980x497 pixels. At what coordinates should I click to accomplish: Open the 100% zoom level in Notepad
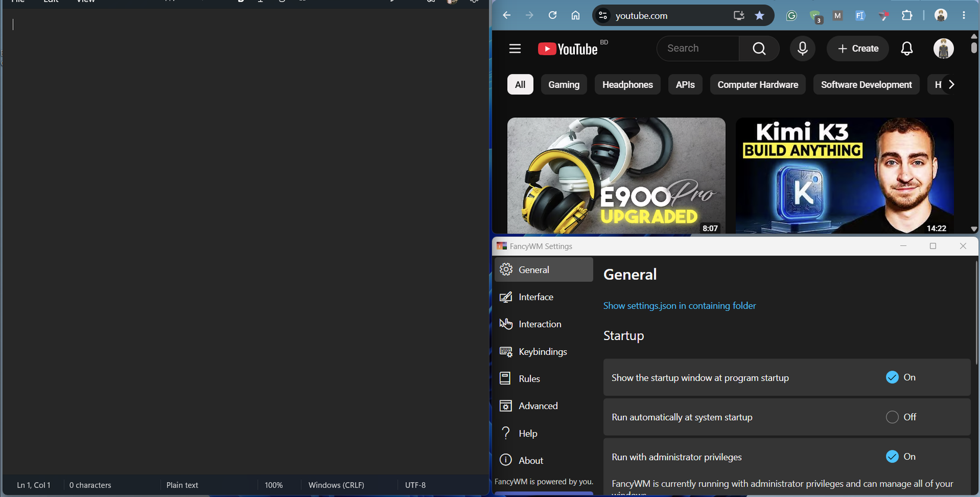click(274, 485)
